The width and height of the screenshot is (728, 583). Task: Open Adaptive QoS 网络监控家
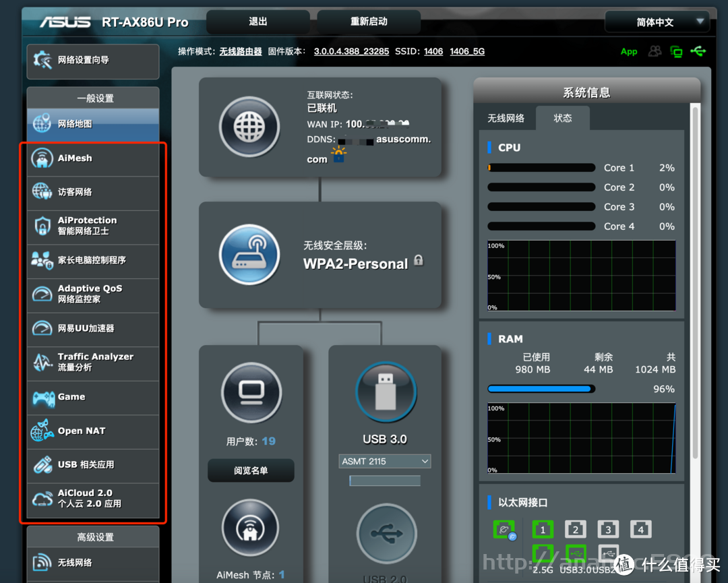click(93, 295)
